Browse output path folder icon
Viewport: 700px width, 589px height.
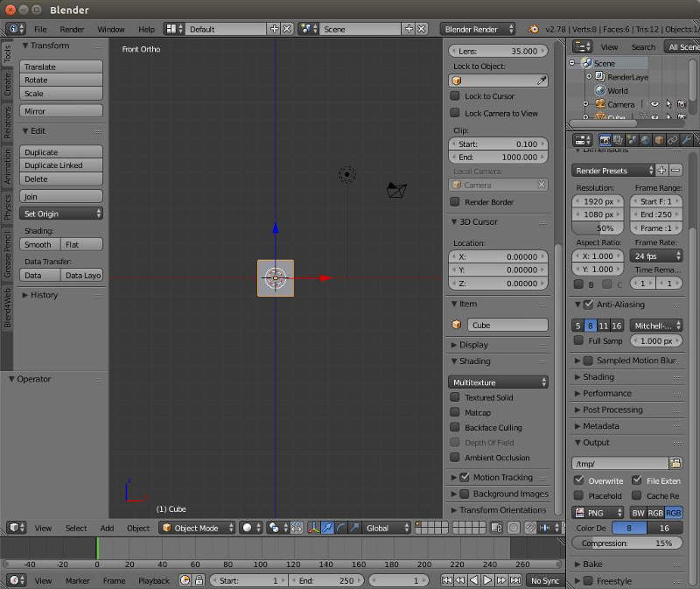(x=675, y=463)
